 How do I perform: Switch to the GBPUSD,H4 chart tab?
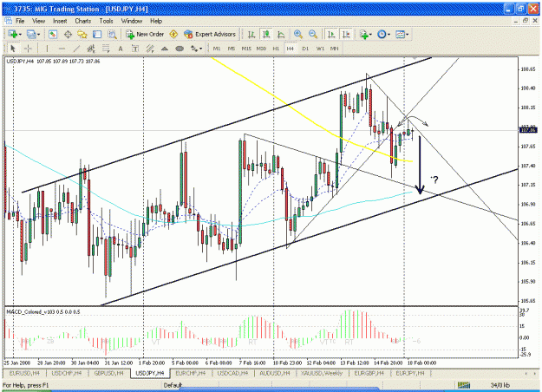pyautogui.click(x=108, y=373)
